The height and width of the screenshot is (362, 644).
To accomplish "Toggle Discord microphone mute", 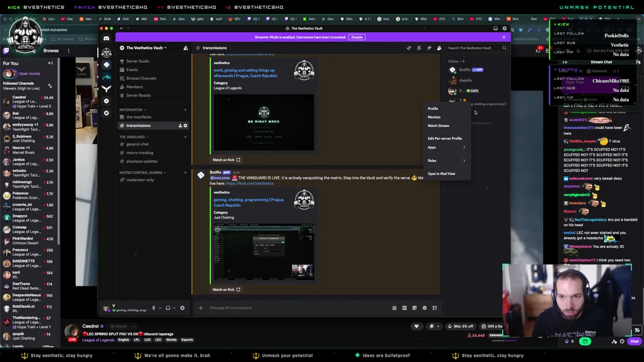I will pos(154,308).
